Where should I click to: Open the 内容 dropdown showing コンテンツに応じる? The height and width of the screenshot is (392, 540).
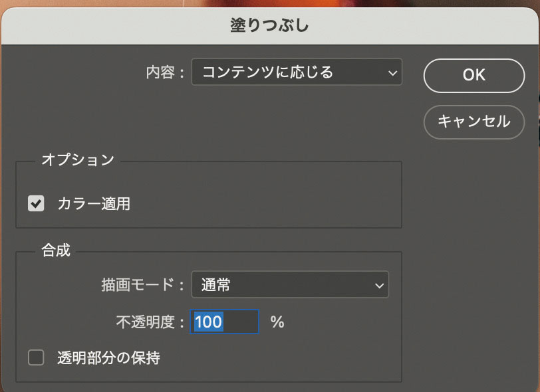pos(297,72)
